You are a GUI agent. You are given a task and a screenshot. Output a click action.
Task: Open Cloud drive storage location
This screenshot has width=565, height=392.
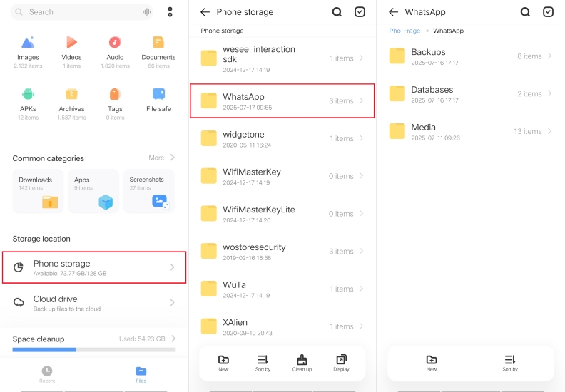93,303
